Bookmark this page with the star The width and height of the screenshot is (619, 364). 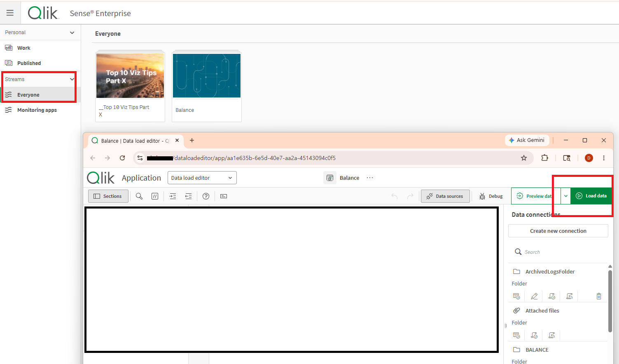[x=524, y=158]
